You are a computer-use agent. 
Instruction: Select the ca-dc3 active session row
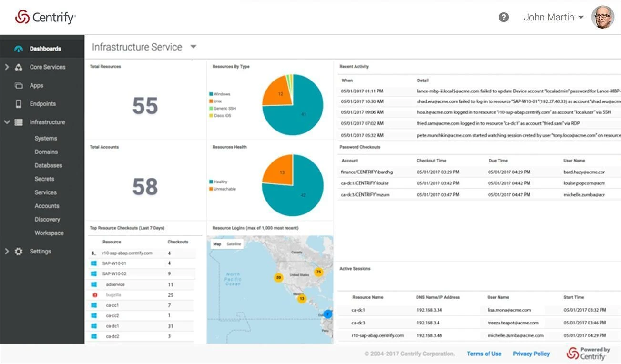pos(479,323)
